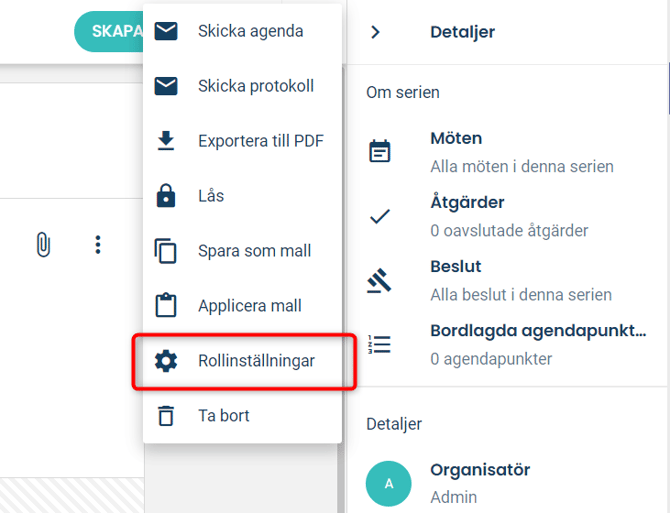Open Åtgärder with 0 oavslutade åtgärder
The width and height of the screenshot is (670, 513).
click(507, 217)
